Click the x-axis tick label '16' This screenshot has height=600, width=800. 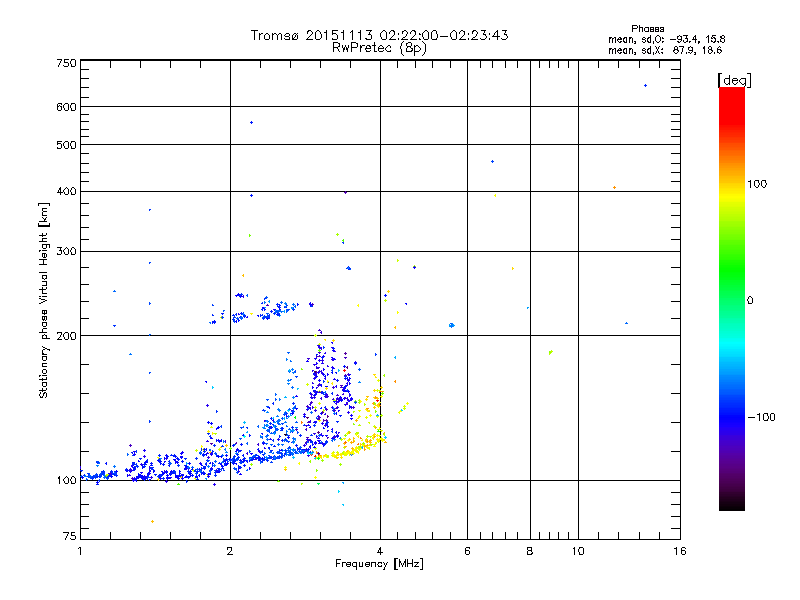[x=680, y=551]
